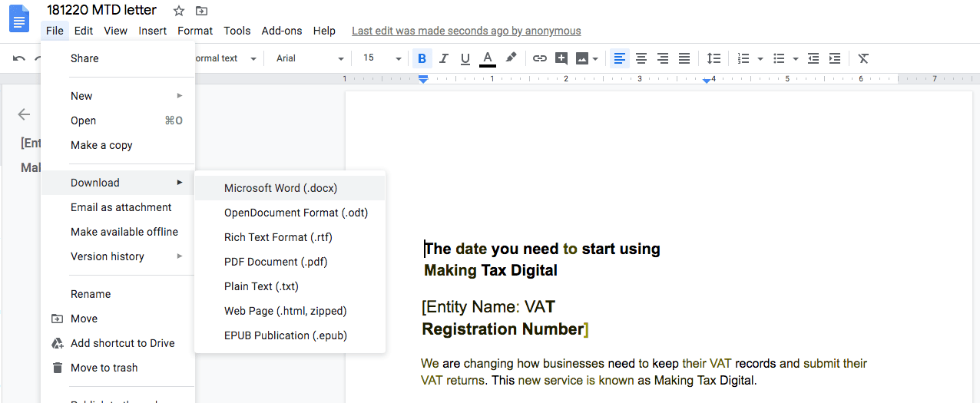
Task: Open the Tools menu
Action: click(237, 31)
